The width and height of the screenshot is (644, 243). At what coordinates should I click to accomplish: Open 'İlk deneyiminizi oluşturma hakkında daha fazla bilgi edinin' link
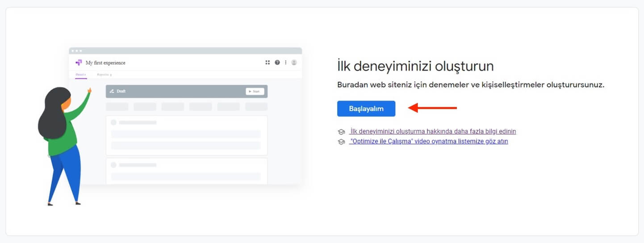pos(432,131)
